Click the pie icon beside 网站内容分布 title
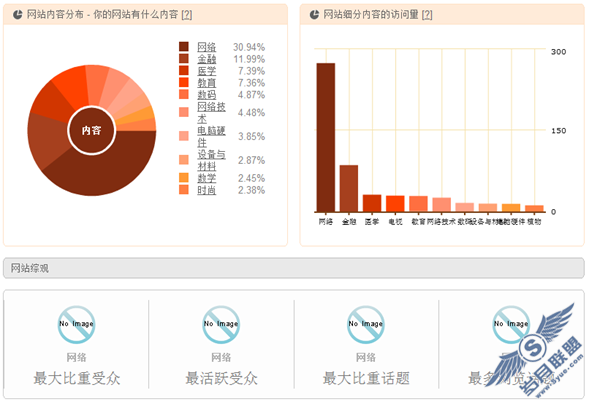589x405 pixels. pyautogui.click(x=18, y=15)
